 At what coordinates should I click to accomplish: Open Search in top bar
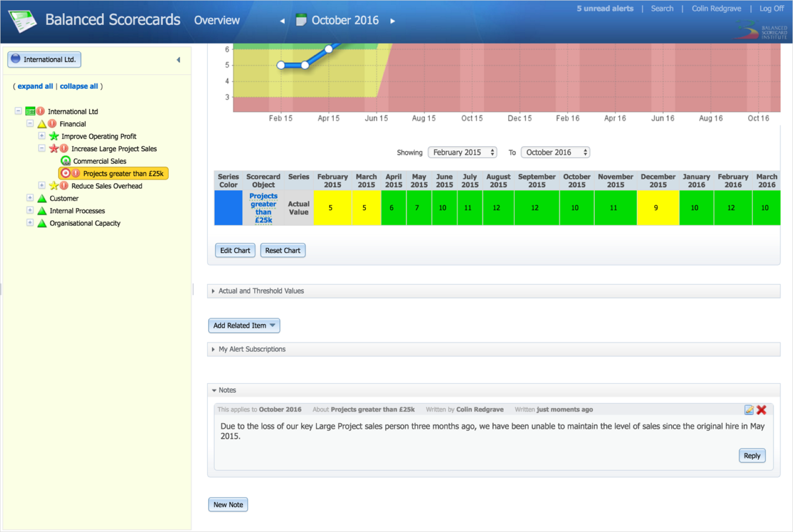[662, 8]
